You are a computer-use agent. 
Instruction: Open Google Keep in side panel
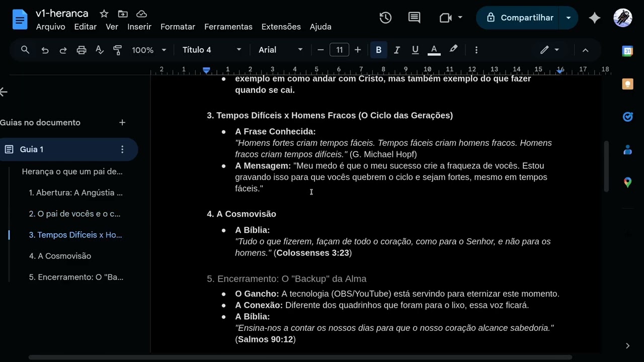point(627,84)
